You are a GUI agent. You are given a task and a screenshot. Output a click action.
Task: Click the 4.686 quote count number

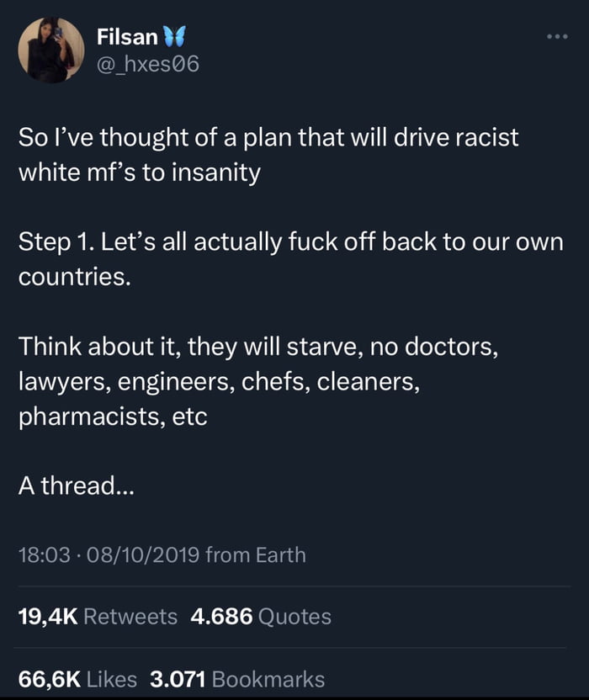(x=221, y=617)
